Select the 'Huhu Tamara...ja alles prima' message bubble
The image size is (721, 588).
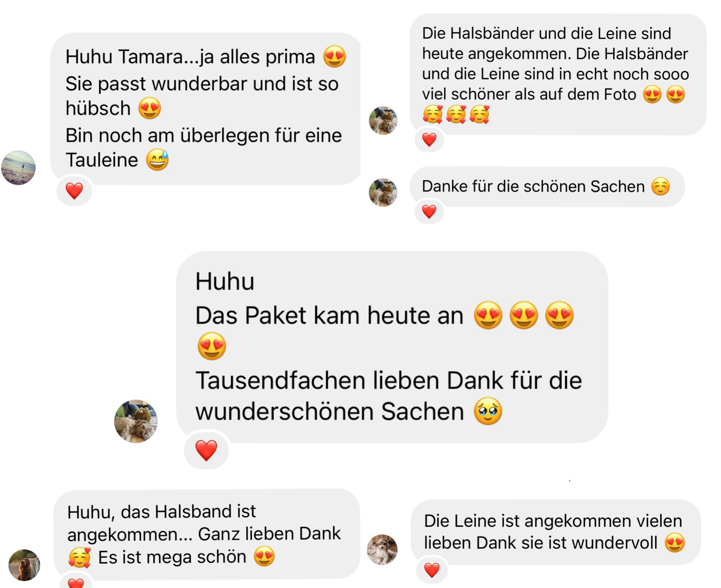[205, 109]
